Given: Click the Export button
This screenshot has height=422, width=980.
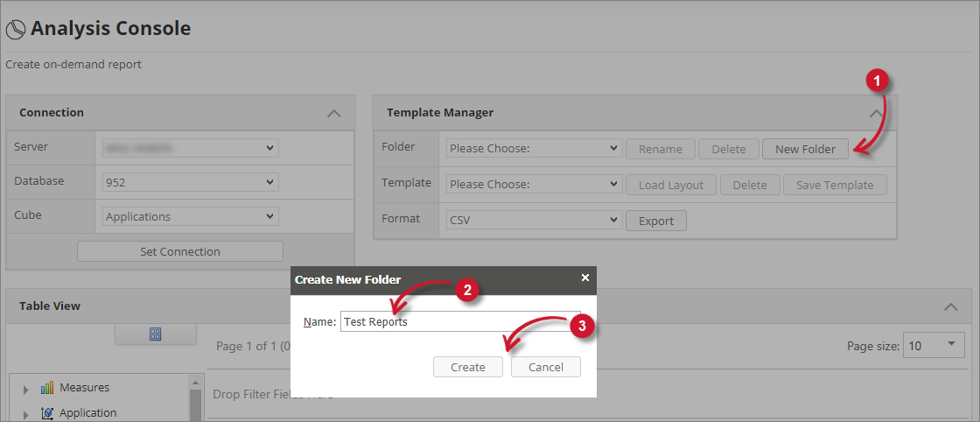Looking at the screenshot, I should (x=656, y=221).
